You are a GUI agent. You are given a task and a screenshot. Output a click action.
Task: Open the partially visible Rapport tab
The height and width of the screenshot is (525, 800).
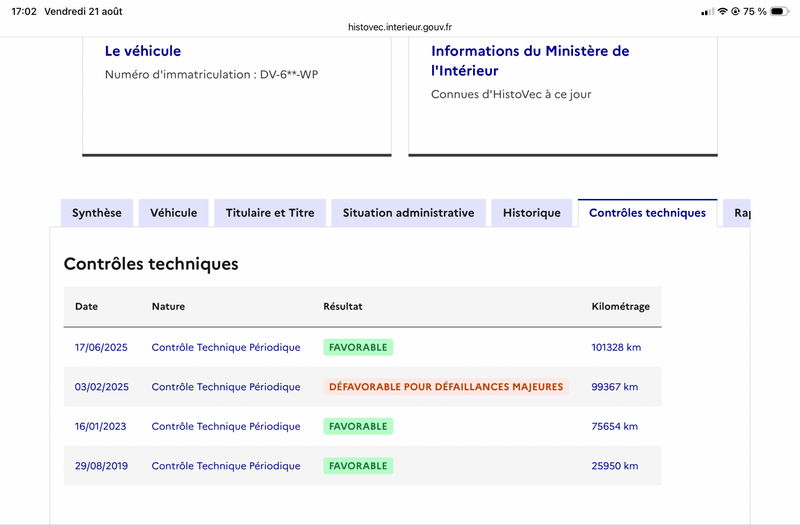pos(737,213)
